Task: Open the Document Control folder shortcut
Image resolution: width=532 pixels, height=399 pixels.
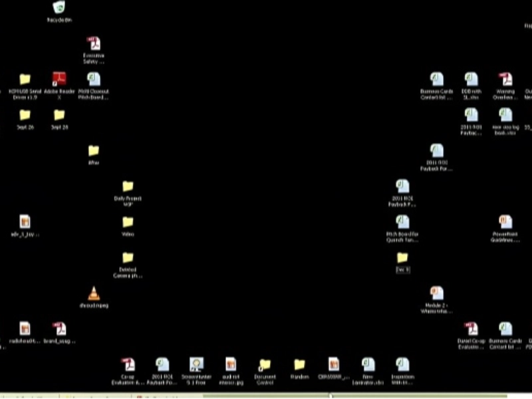Action: pyautogui.click(x=265, y=364)
